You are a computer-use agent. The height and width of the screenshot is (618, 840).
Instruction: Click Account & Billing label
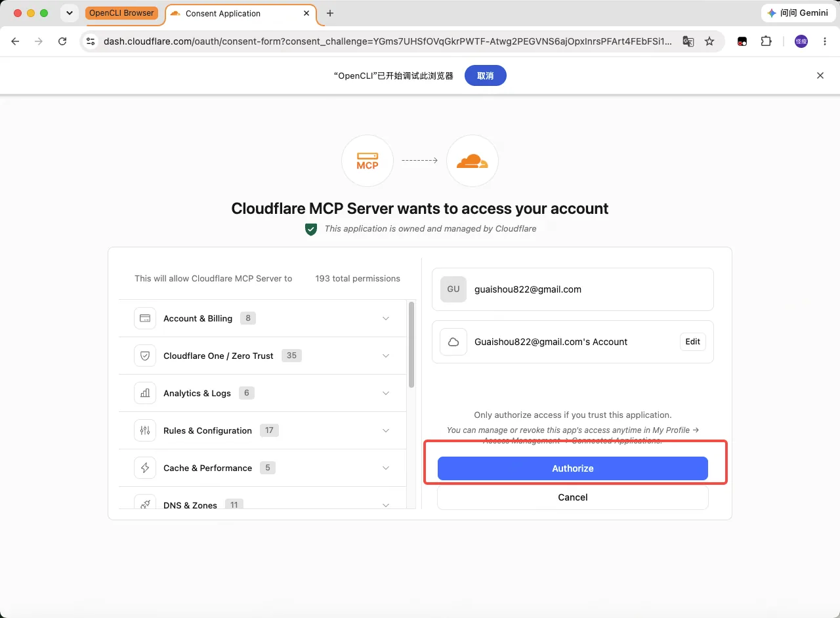coord(198,318)
